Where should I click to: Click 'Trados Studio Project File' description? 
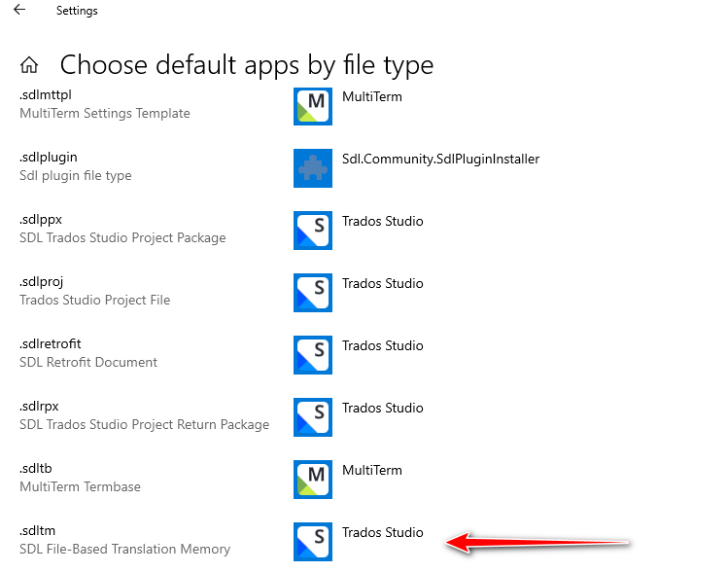point(94,301)
